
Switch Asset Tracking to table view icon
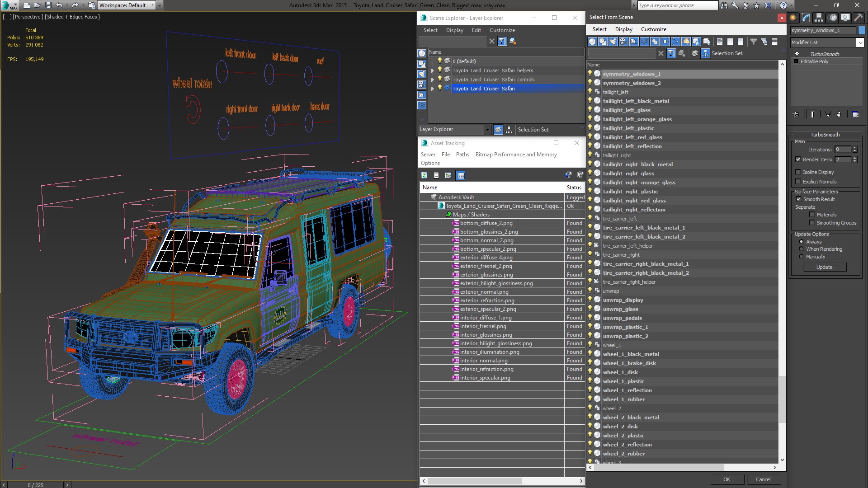pos(461,175)
